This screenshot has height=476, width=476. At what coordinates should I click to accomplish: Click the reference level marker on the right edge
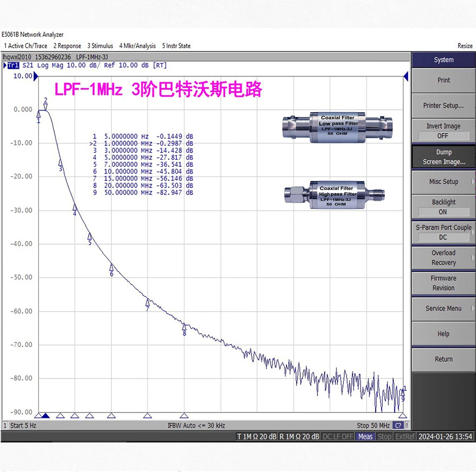click(406, 76)
